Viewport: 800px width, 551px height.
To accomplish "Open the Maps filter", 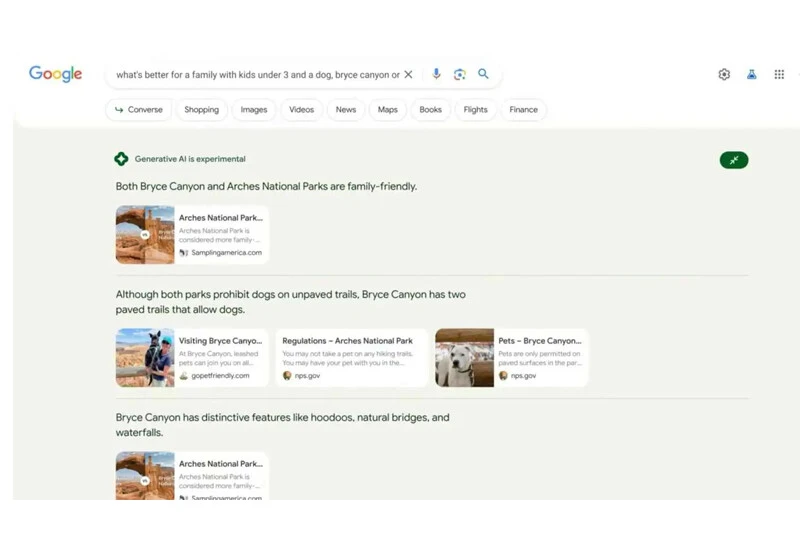I will coord(388,110).
